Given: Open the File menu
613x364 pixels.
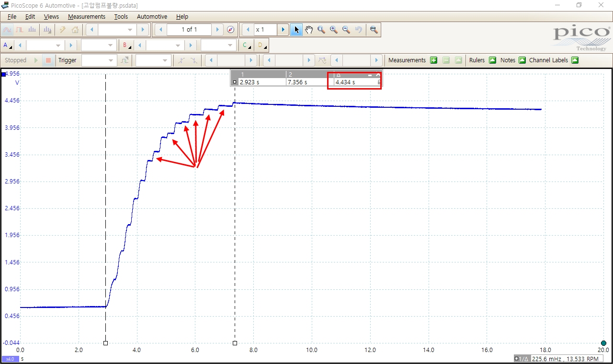Looking at the screenshot, I should (12, 16).
